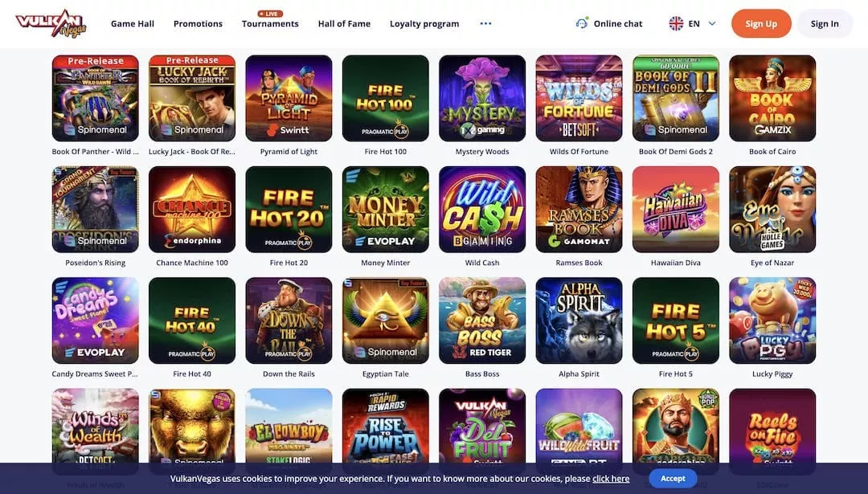Follow the 'click here' cookies link
868x494 pixels.
(x=611, y=479)
